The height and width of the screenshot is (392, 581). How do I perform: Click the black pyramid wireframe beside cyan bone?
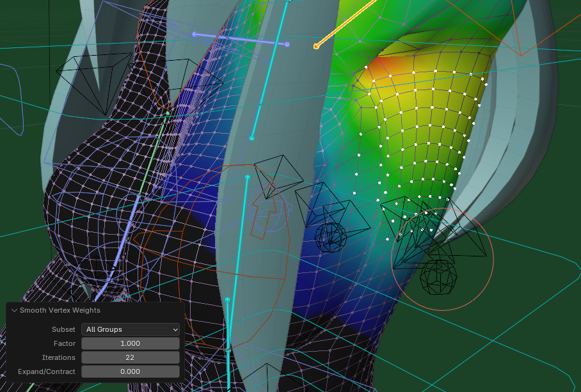click(279, 174)
